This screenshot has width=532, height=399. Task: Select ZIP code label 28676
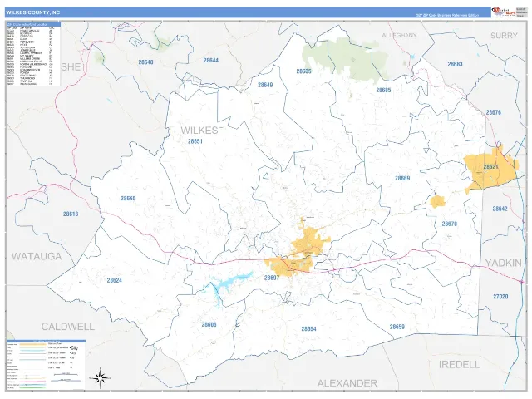[x=493, y=112]
